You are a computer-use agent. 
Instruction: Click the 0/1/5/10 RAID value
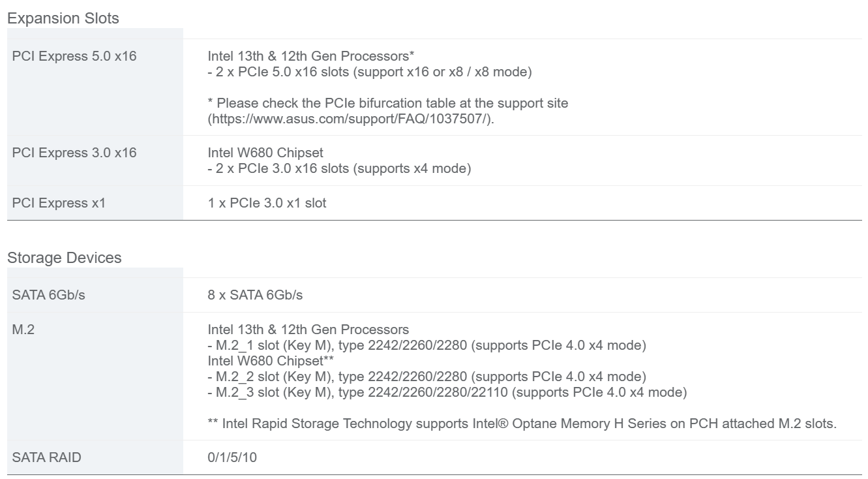[232, 457]
